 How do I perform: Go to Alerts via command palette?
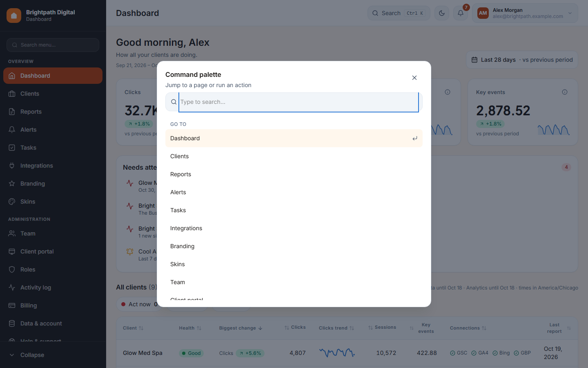pos(294,192)
